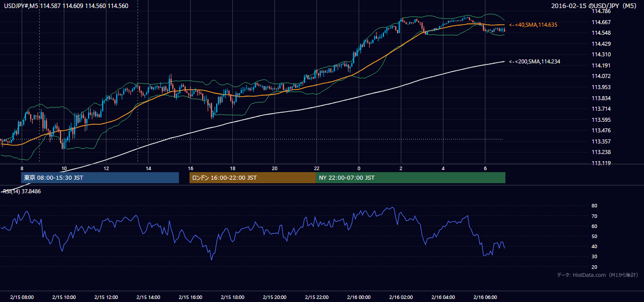Select the 40 SMA 114.635 label

coord(533,25)
